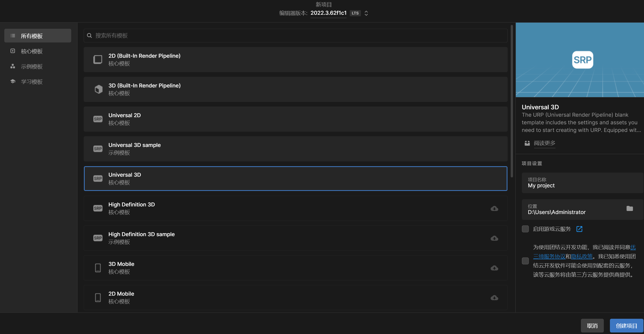
Task: Open the 阅读更多 link
Action: pyautogui.click(x=545, y=143)
